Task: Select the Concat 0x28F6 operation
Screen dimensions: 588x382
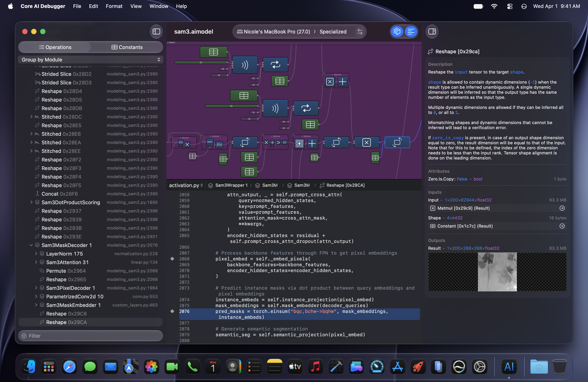Action: click(91, 194)
